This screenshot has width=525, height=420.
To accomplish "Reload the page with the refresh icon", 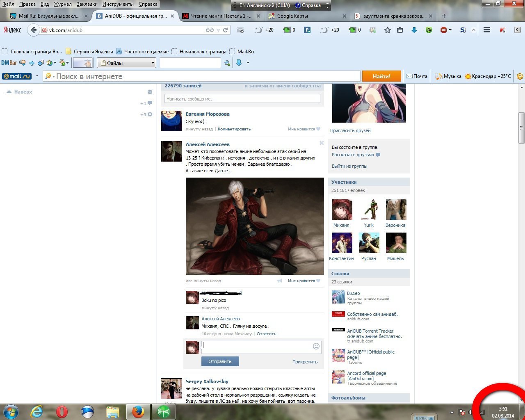I will pyautogui.click(x=225, y=30).
